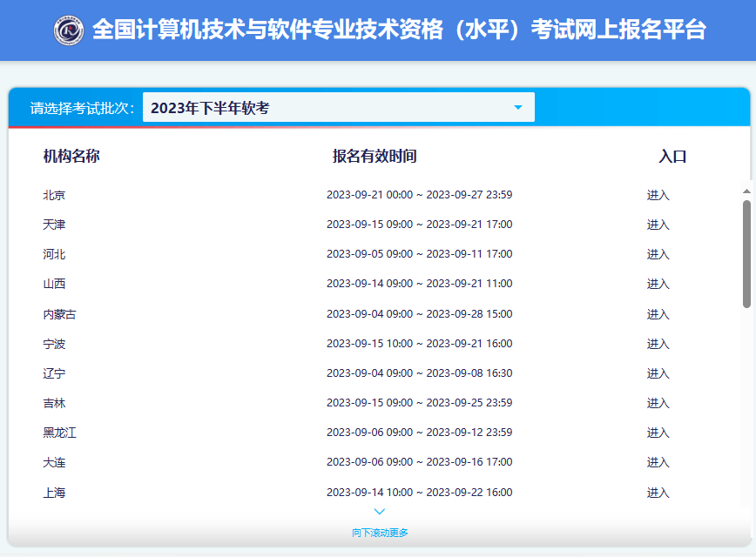The height and width of the screenshot is (557, 756).
Task: Click 进入 next to 黑龙江
Action: [657, 433]
